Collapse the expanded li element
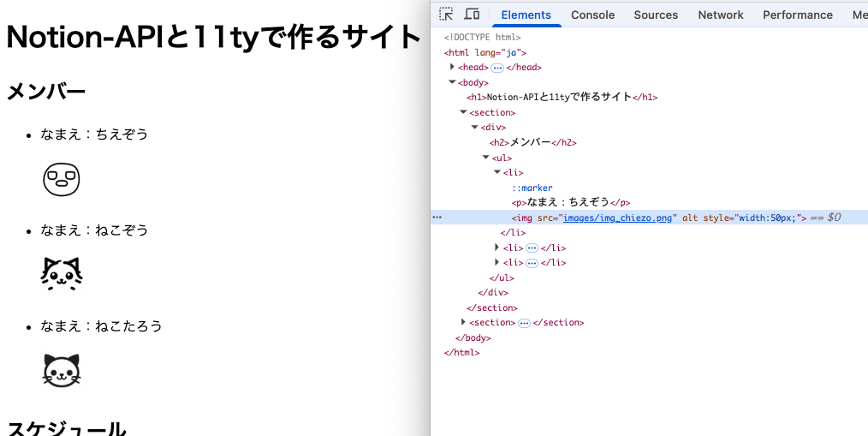The image size is (868, 436). click(496, 172)
